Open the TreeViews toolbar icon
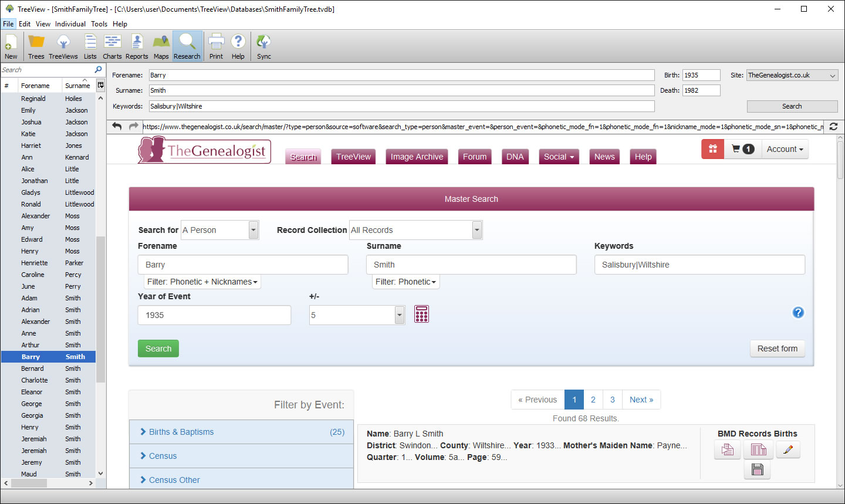 (63, 46)
